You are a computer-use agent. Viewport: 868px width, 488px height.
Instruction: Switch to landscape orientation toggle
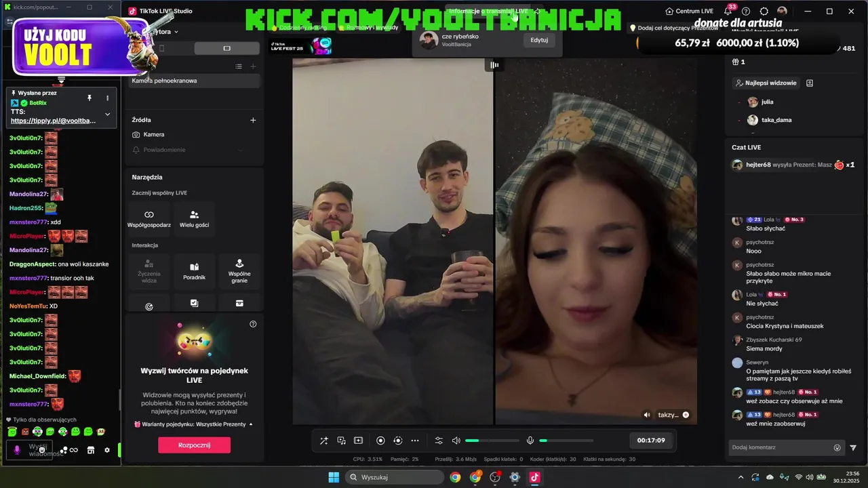pyautogui.click(x=226, y=48)
